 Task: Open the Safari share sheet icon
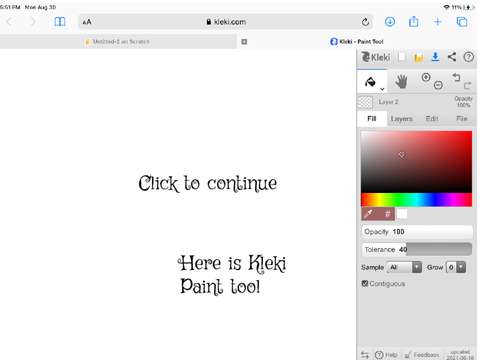coord(414,22)
